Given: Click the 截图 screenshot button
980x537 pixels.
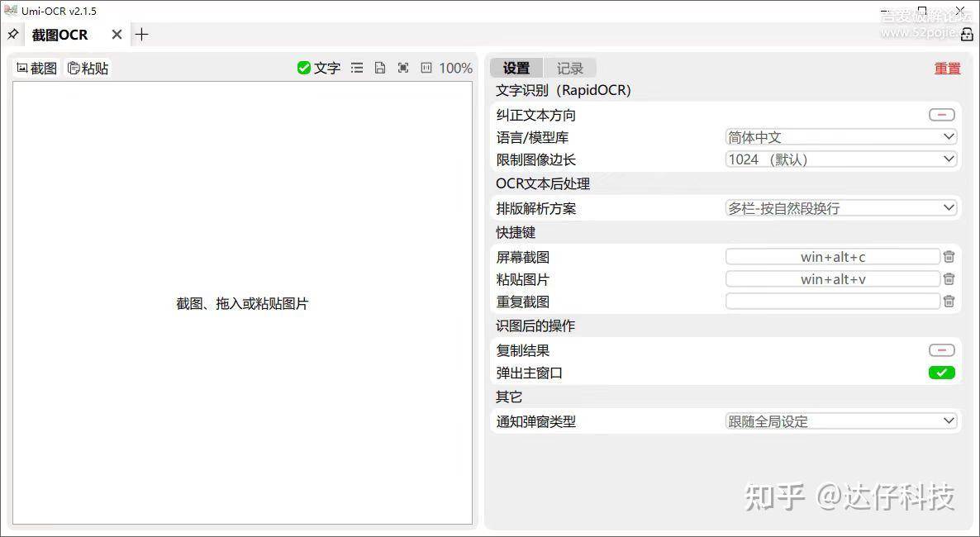Looking at the screenshot, I should (37, 68).
